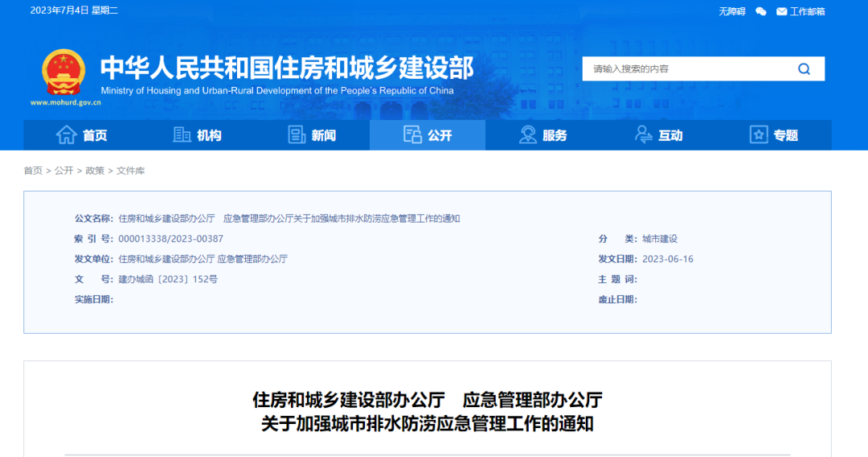Select the 新闻 newspaper icon

click(297, 135)
